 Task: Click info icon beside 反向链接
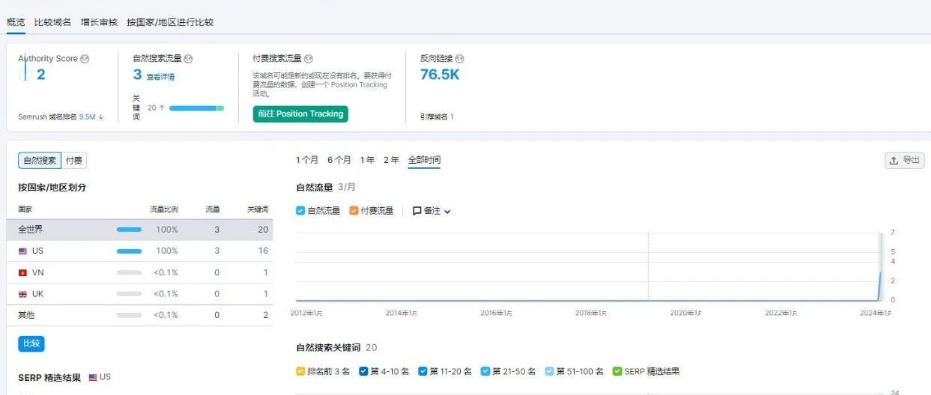tap(460, 59)
